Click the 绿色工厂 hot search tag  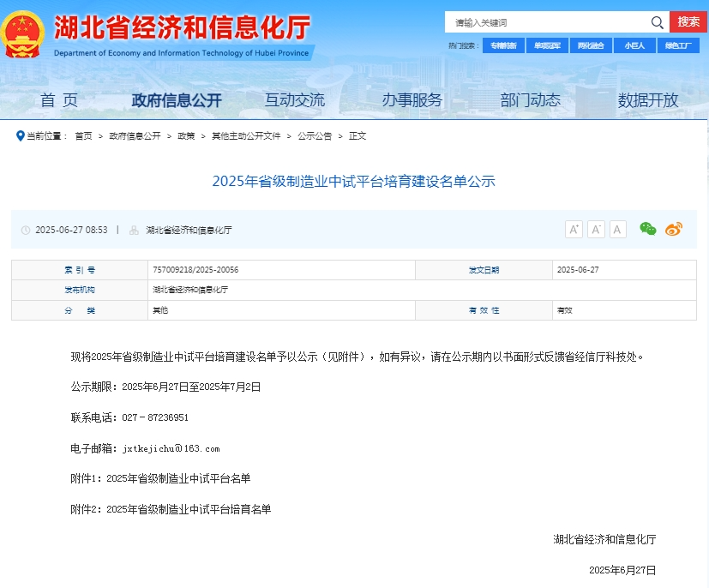click(678, 45)
